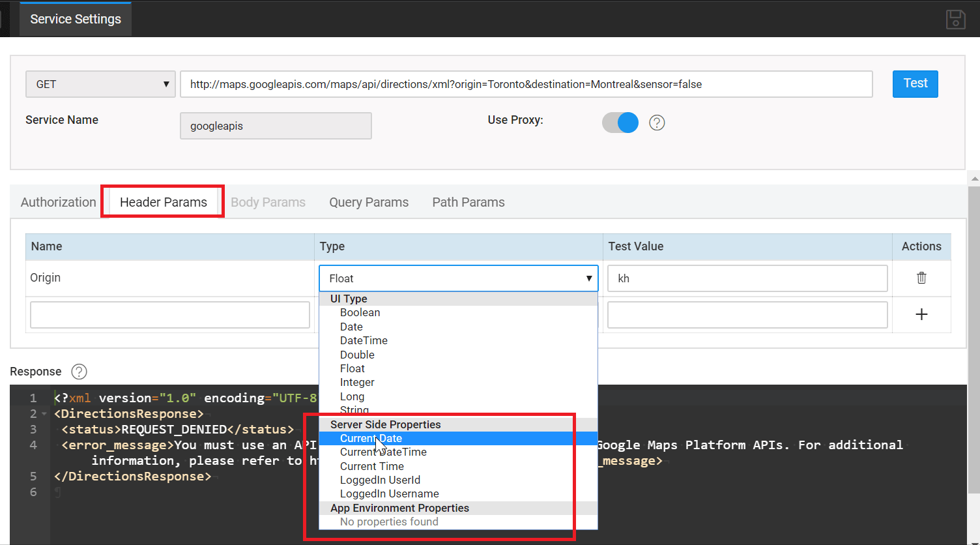Select LoggedIn Username option
Viewport: 980px width, 545px height.
pos(389,493)
